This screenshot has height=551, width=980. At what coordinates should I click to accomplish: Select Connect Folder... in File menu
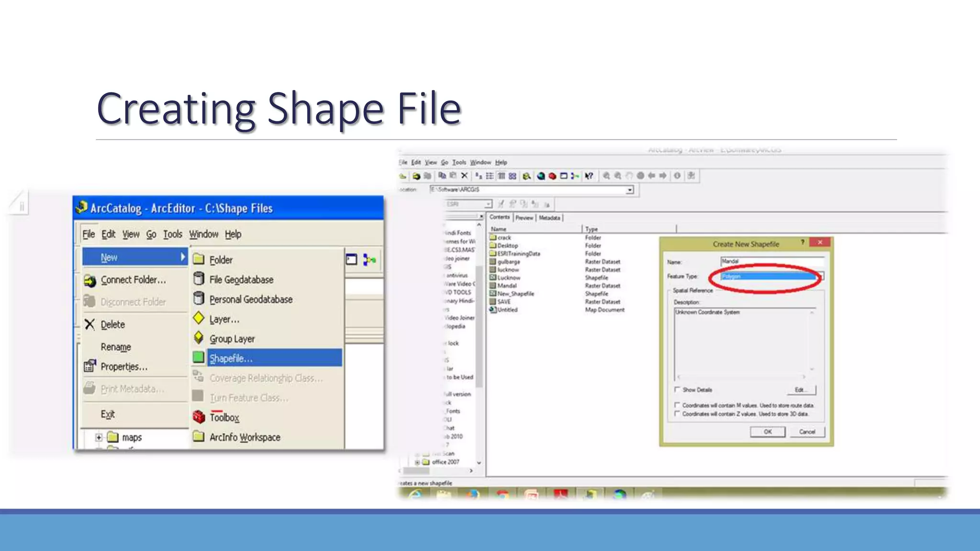tap(134, 280)
